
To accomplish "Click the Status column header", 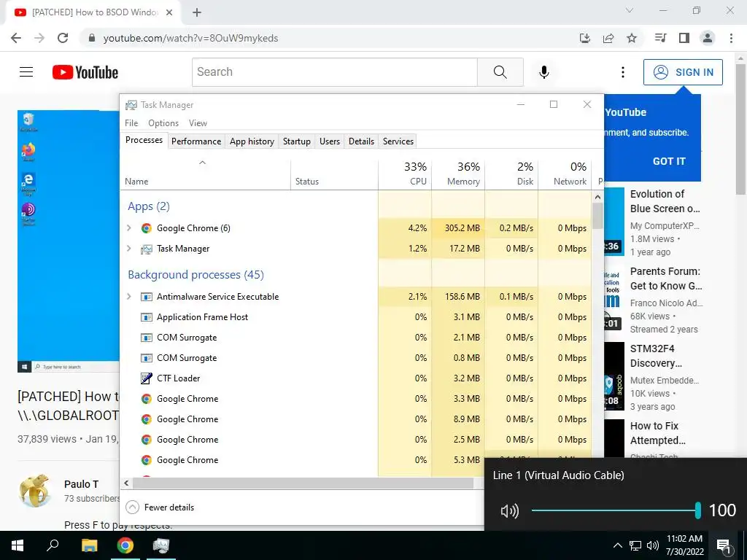I will tap(334, 174).
